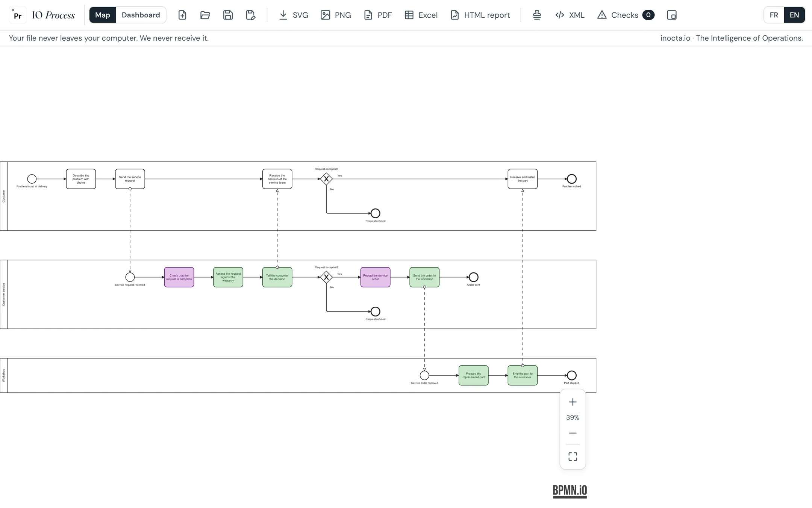Screen dimensions: 812x508
Task: Select the purple 'Record the service order' task
Action: click(x=375, y=277)
